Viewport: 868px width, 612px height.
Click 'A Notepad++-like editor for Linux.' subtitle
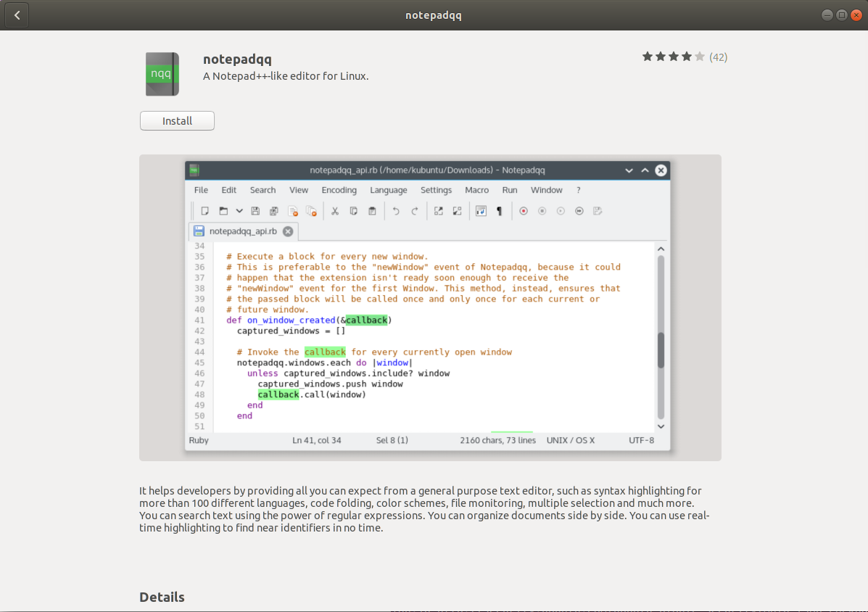click(x=286, y=76)
